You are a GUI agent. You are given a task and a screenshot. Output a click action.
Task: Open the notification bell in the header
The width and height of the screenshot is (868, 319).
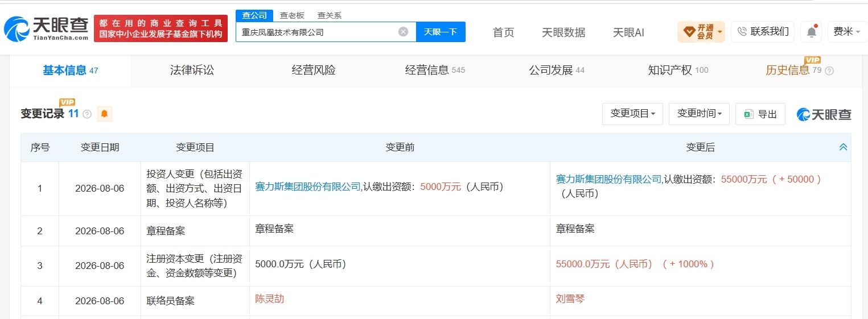point(812,32)
